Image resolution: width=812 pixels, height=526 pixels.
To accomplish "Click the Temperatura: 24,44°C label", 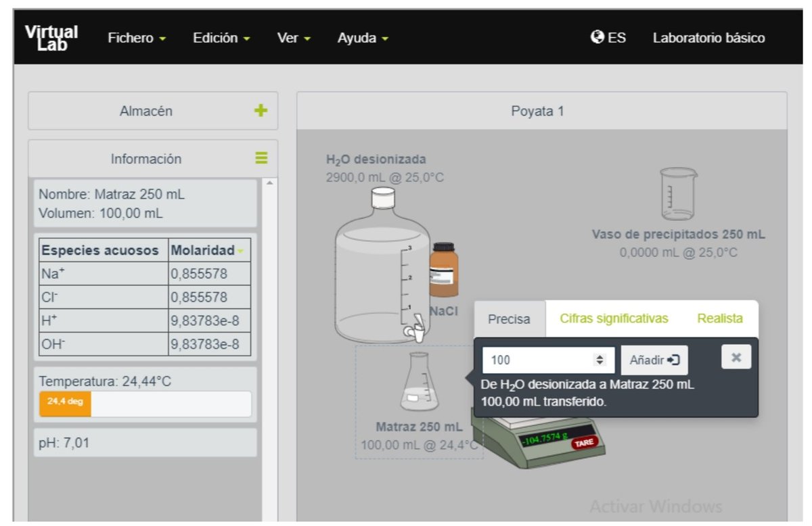I will coord(105,381).
